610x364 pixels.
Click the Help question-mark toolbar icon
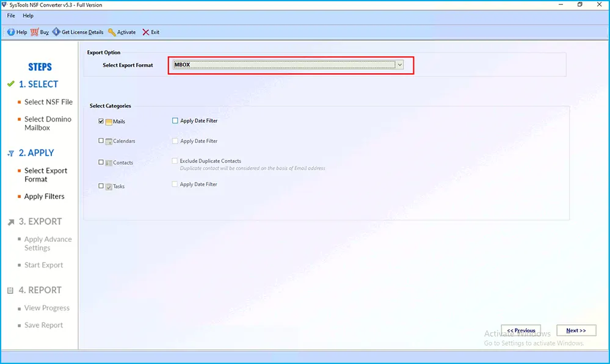click(11, 32)
